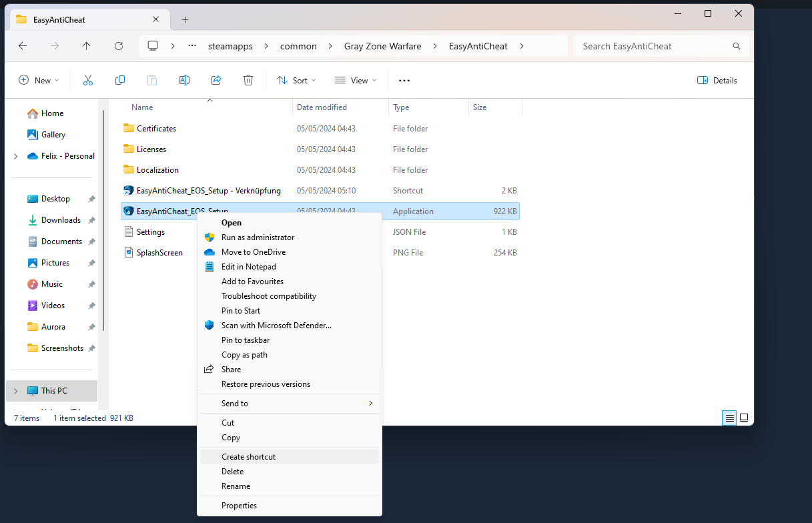Toggle the Details pane button
Viewport: 812px width, 523px height.
[717, 81]
